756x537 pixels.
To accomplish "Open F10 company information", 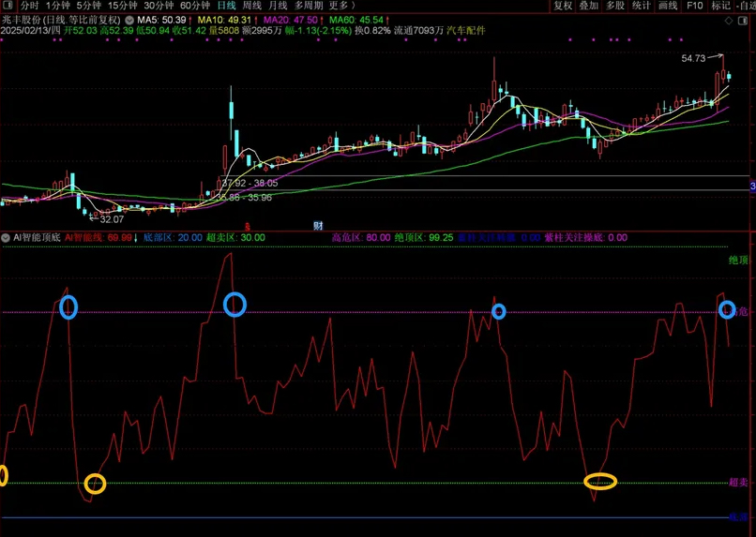I will click(694, 6).
